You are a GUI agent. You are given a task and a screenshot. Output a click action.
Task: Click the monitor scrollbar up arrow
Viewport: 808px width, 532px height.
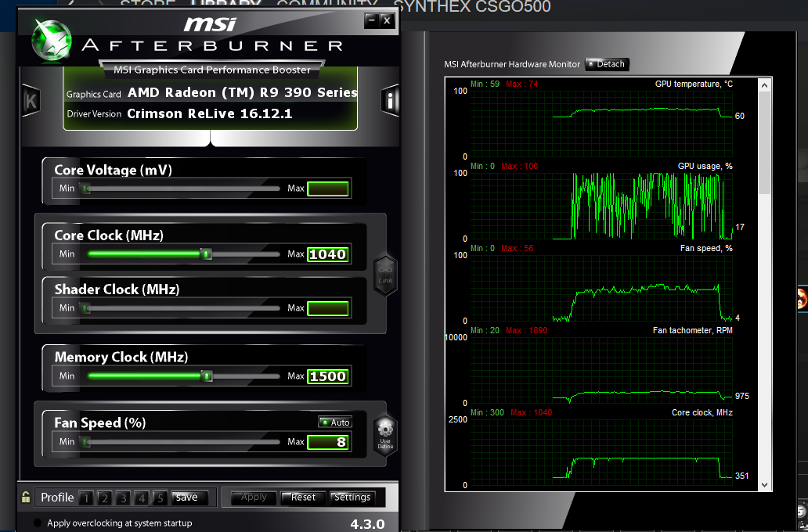[x=764, y=85]
